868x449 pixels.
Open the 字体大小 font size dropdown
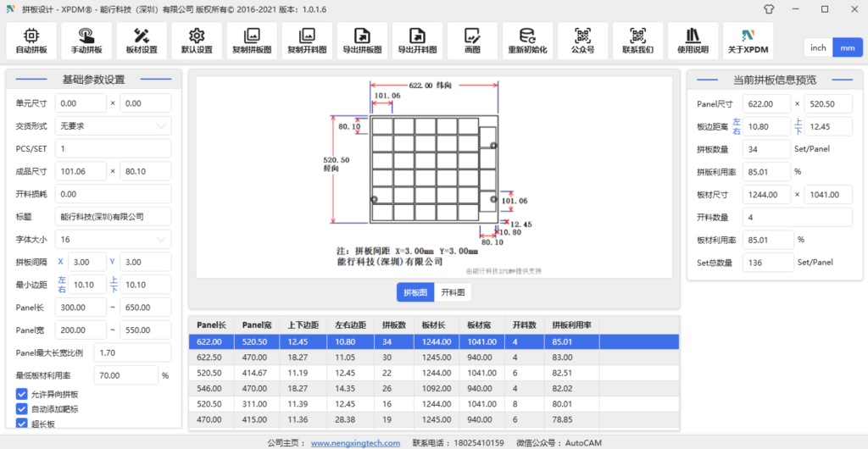(x=113, y=240)
